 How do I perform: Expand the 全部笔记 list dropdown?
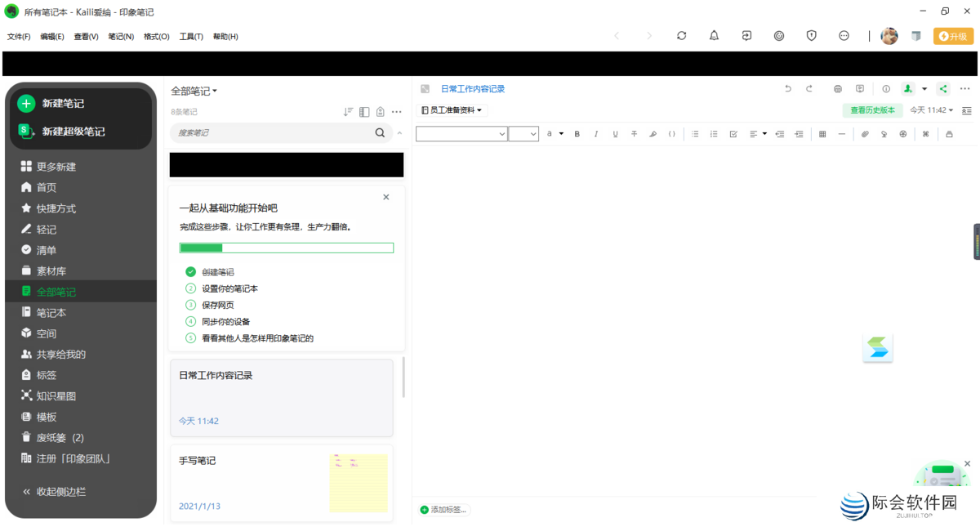194,91
